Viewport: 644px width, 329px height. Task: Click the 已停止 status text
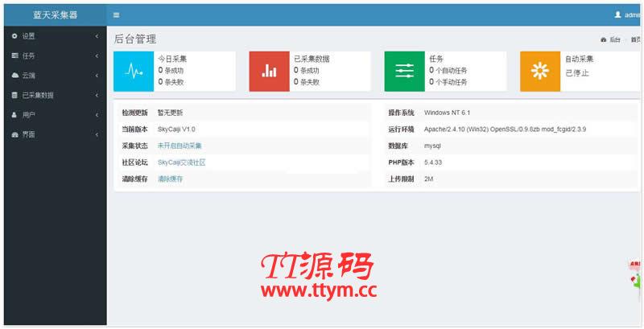point(577,73)
